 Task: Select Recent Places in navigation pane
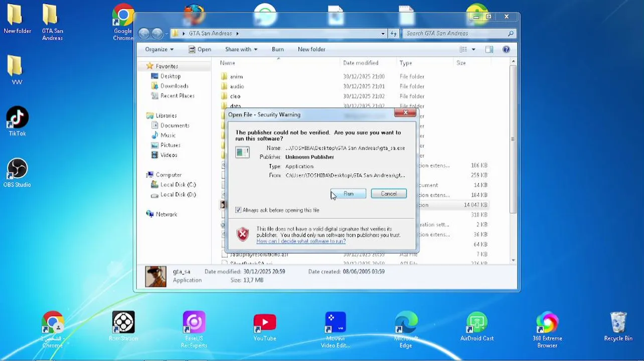coord(177,96)
